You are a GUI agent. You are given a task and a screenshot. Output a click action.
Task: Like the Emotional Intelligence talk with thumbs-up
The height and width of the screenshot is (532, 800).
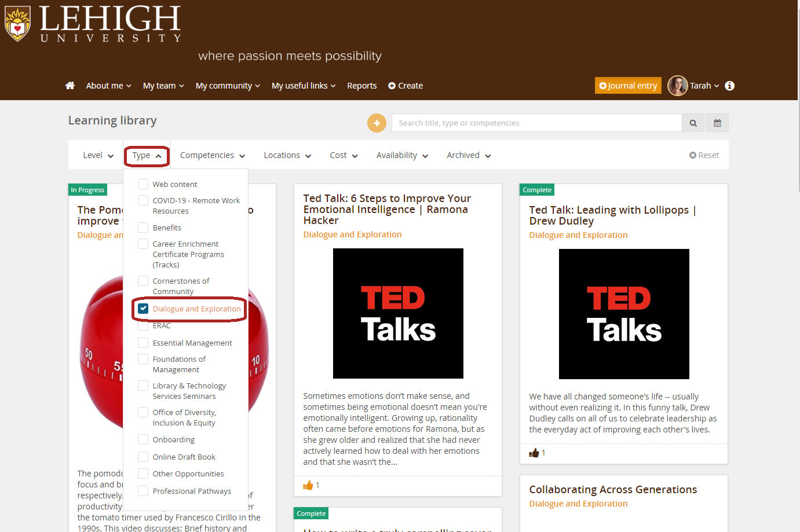pyautogui.click(x=308, y=485)
